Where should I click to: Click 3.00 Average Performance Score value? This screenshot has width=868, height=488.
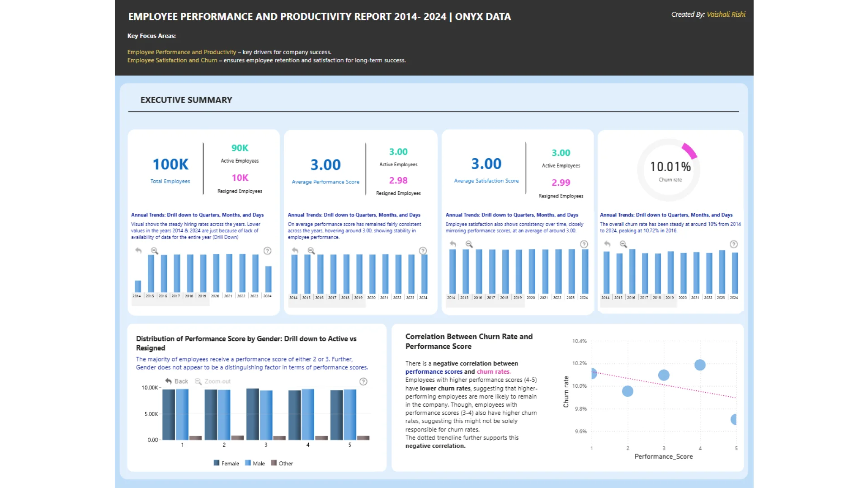coord(325,165)
